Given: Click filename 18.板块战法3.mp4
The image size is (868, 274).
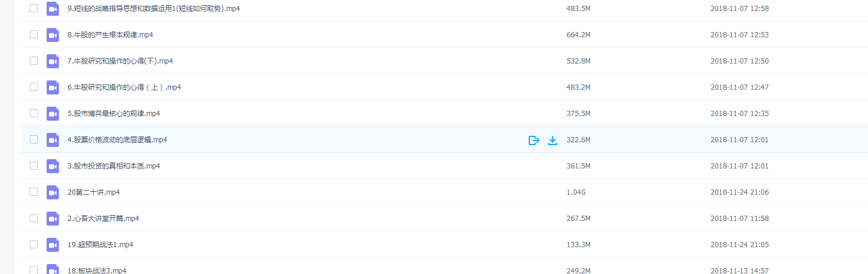Looking at the screenshot, I should [97, 271].
